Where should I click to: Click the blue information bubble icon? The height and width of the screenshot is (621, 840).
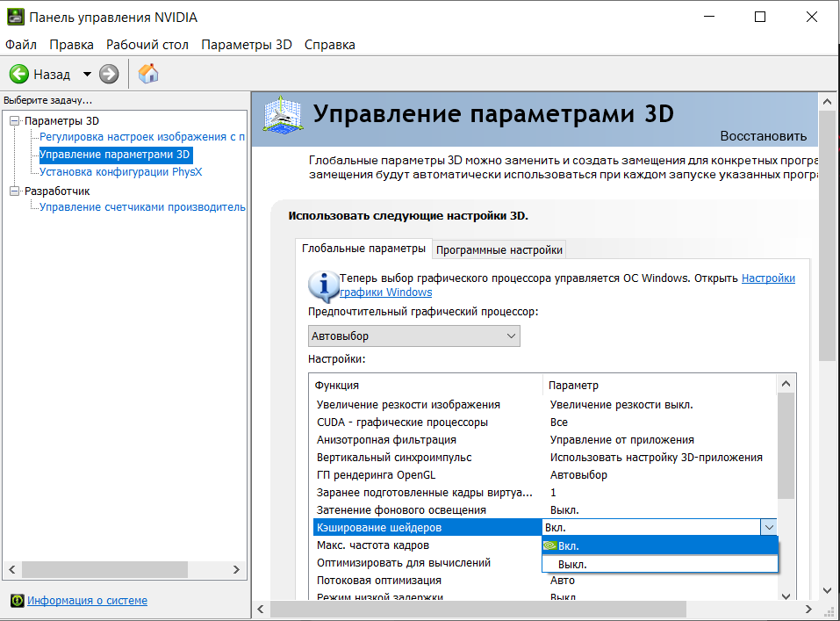(324, 285)
